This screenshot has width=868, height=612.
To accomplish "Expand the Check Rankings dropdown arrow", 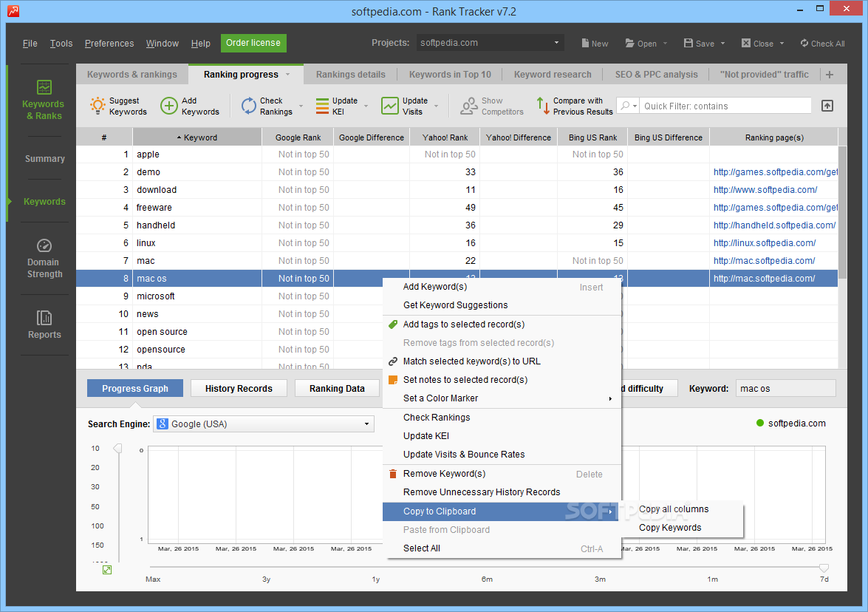I will point(301,106).
